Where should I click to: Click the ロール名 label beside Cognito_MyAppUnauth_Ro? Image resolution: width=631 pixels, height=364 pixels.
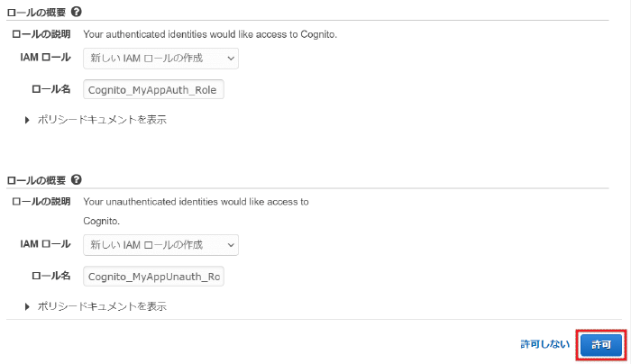tap(50, 276)
